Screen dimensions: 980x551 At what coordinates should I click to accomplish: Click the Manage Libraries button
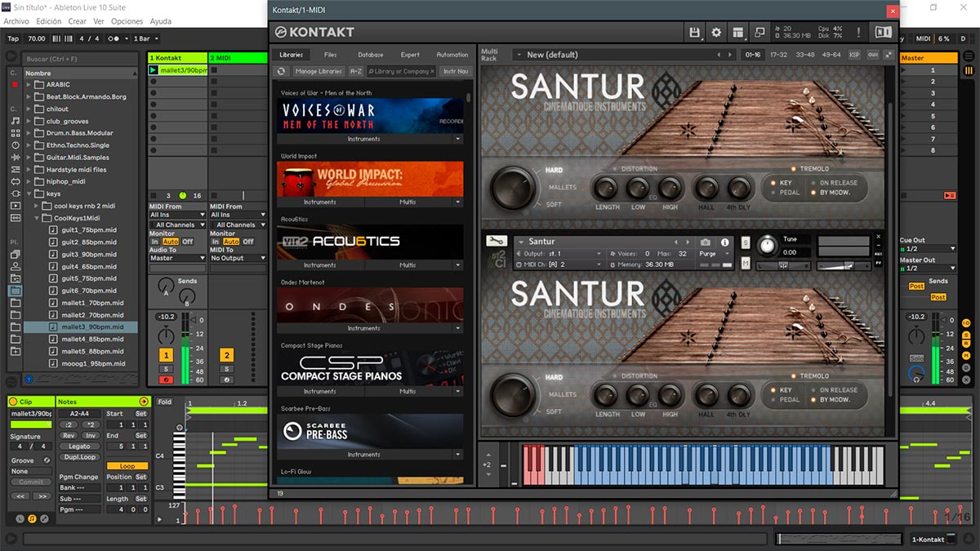318,71
